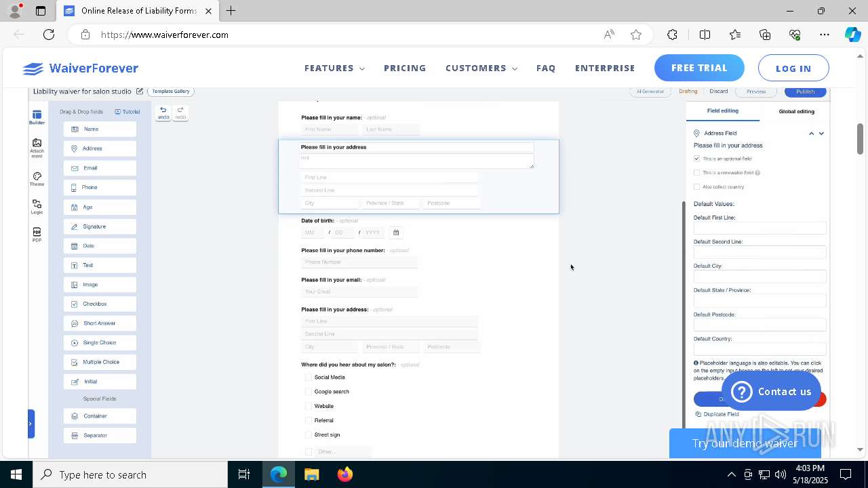Expand the collapsed left side panel arrow
Viewport: 868px width, 488px height.
coord(31,424)
